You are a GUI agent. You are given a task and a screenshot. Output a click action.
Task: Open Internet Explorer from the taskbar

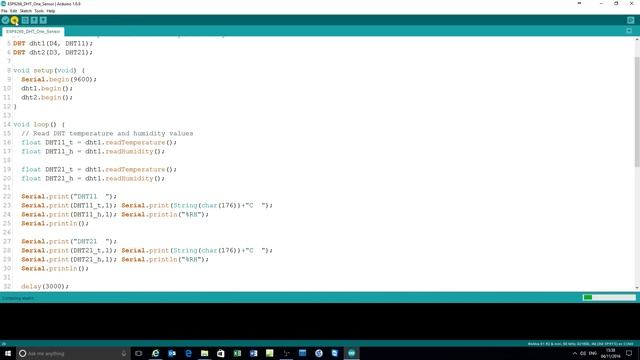(156, 353)
